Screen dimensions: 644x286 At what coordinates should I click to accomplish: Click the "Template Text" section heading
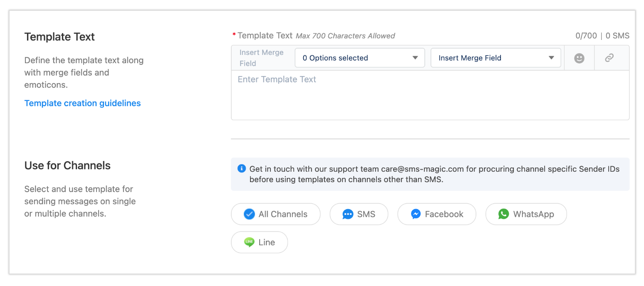(59, 37)
